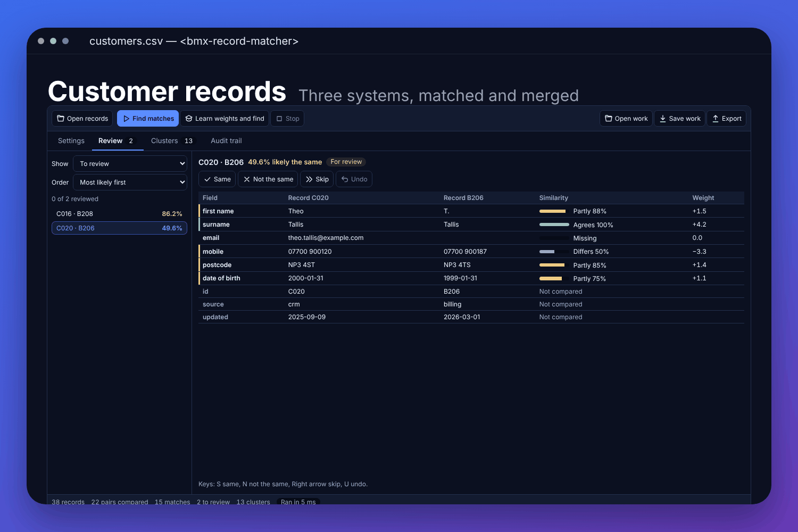Click the email theo.tallis@example.com

pyautogui.click(x=326, y=238)
